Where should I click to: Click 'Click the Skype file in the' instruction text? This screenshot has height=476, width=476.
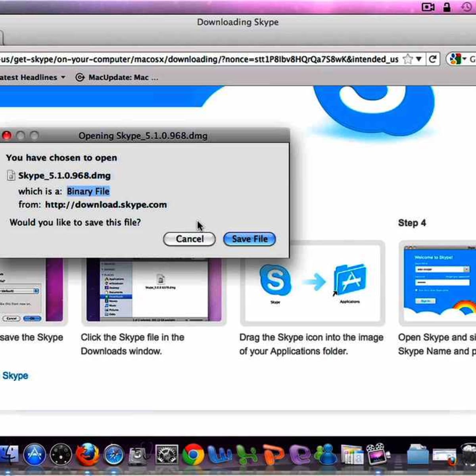(132, 337)
